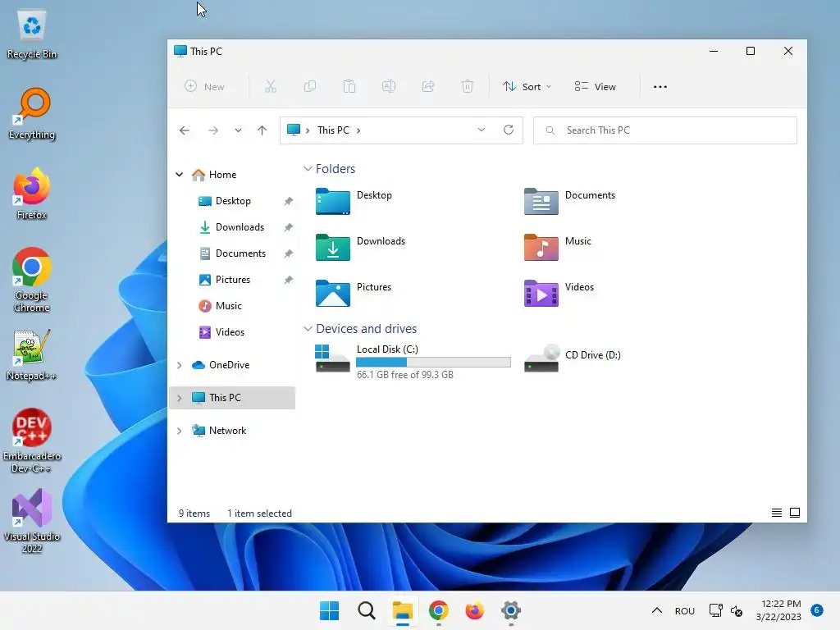Screen dimensions: 840x630
Task: Open address bar history dropdown
Action: point(481,130)
